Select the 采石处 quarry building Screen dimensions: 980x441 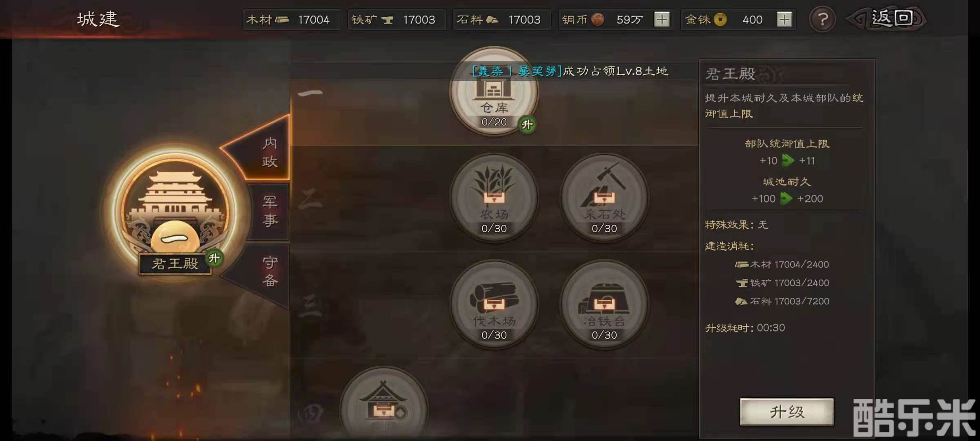click(604, 198)
